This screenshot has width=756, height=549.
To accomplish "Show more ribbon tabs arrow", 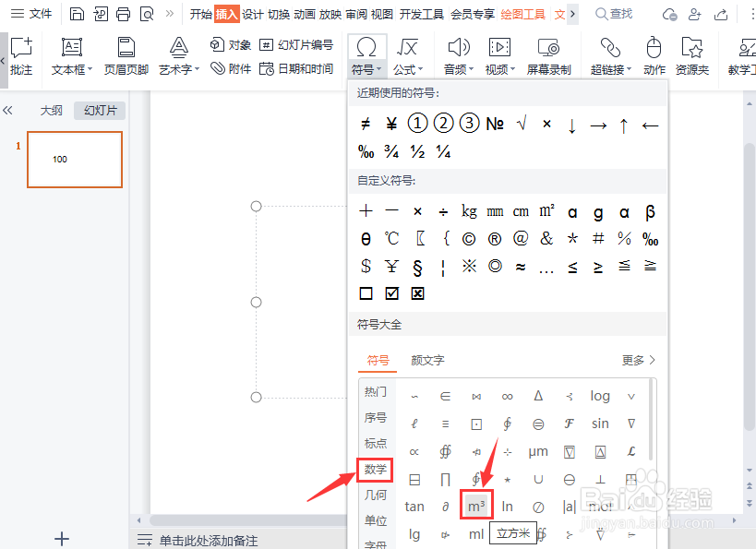I will [x=572, y=14].
